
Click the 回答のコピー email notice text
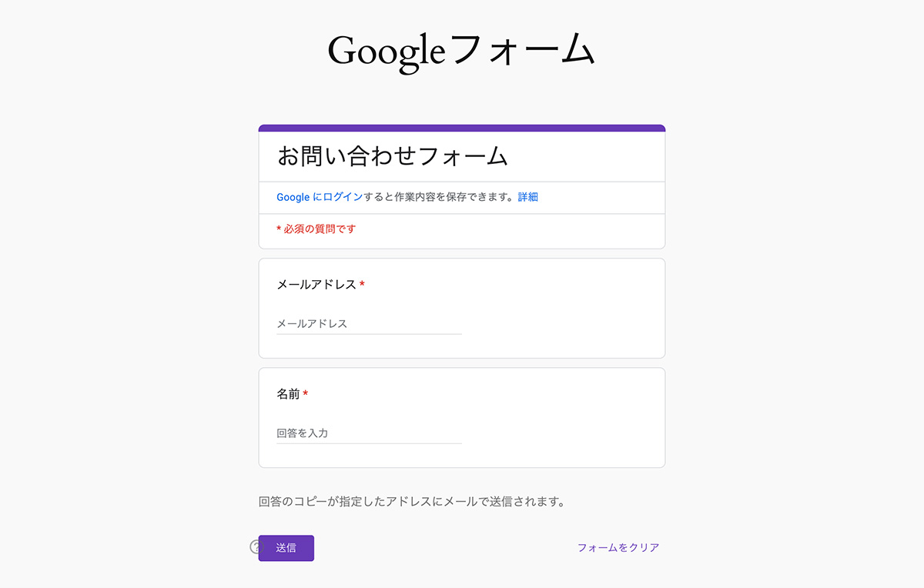413,502
